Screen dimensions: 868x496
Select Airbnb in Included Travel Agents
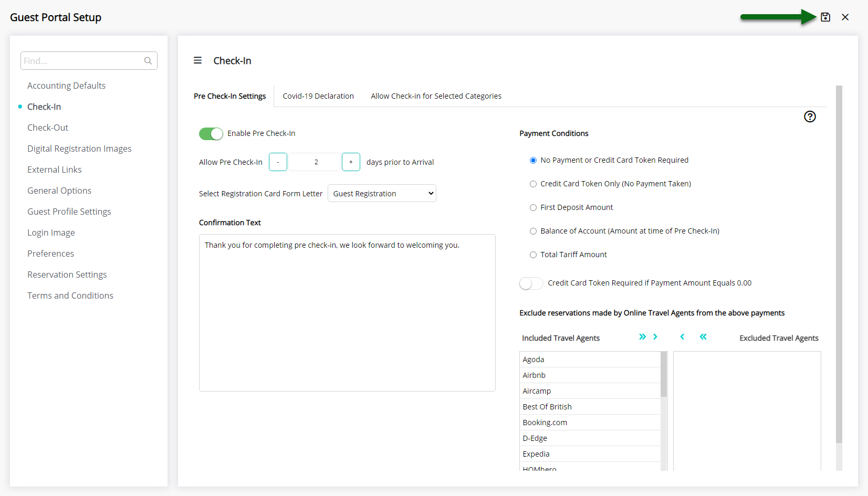[590, 375]
